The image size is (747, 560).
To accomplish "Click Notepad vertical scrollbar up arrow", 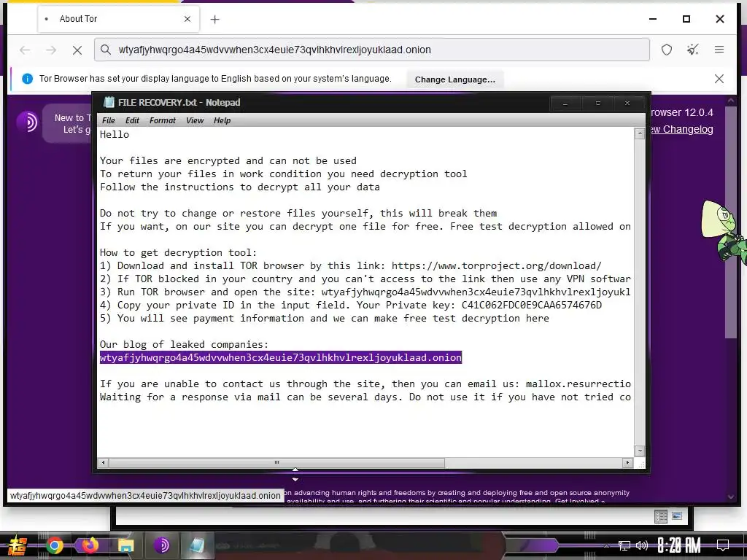I will pos(640,134).
